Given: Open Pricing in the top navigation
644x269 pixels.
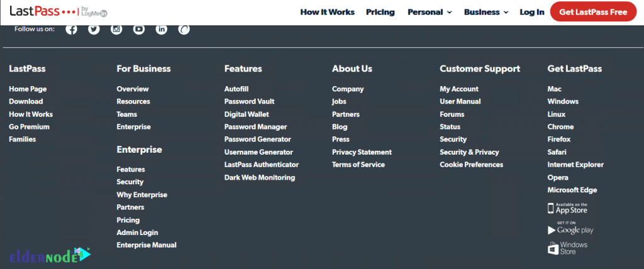Looking at the screenshot, I should 380,13.
